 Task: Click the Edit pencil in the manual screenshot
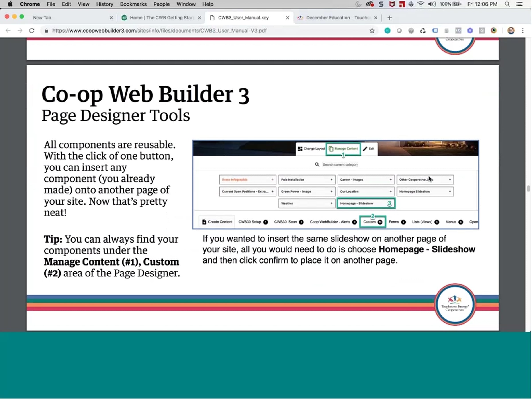click(369, 149)
